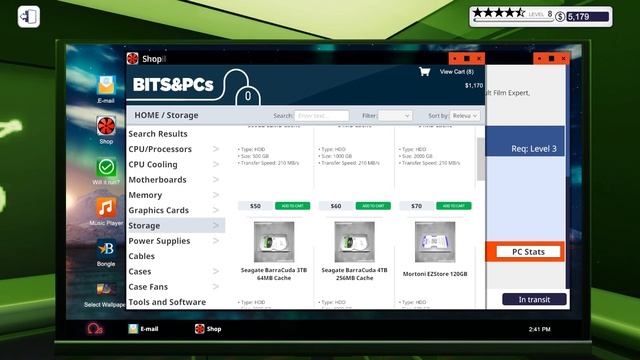
Task: Add the $50 hard drive to cart
Action: (292, 206)
